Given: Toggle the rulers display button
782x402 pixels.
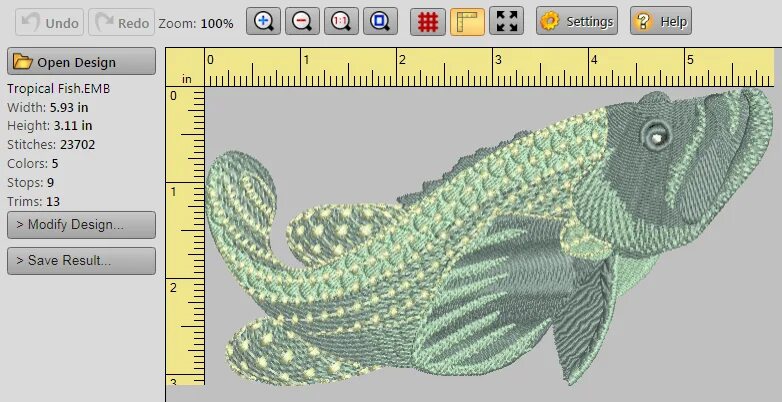Looking at the screenshot, I should point(467,21).
